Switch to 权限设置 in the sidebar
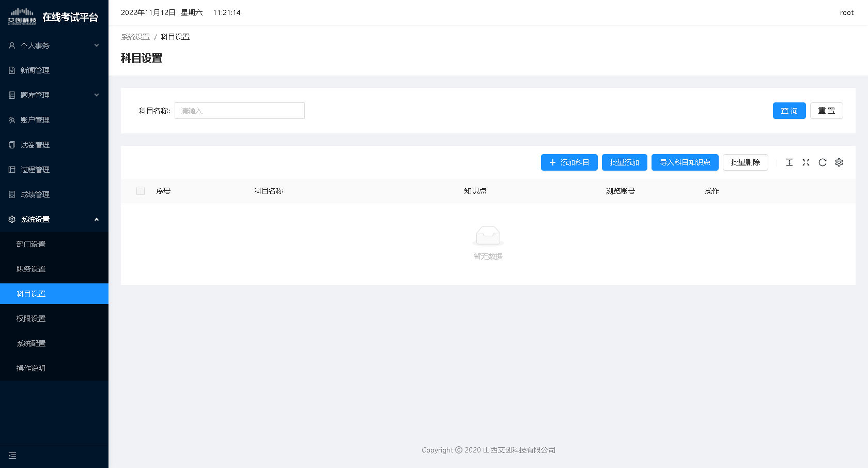Image resolution: width=868 pixels, height=468 pixels. point(30,318)
